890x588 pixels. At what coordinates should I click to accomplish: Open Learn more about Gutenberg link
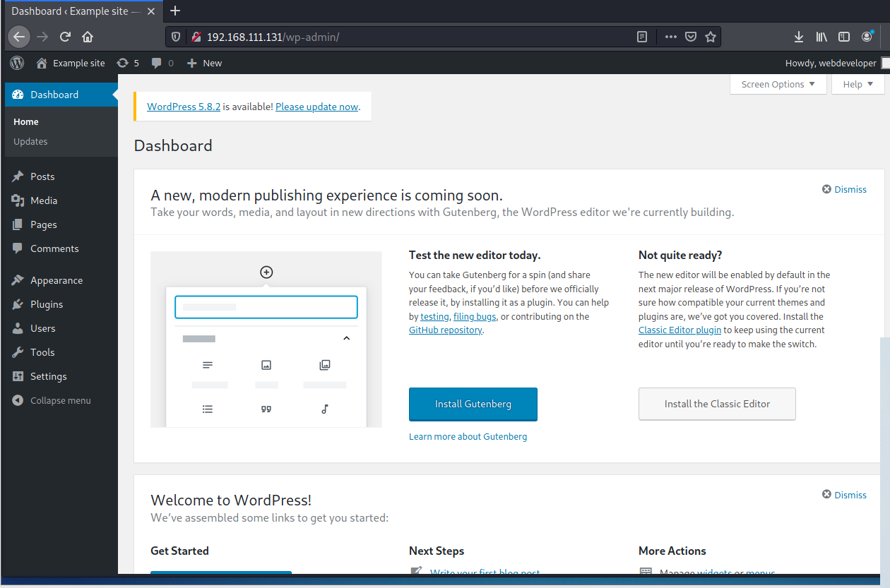pyautogui.click(x=468, y=436)
